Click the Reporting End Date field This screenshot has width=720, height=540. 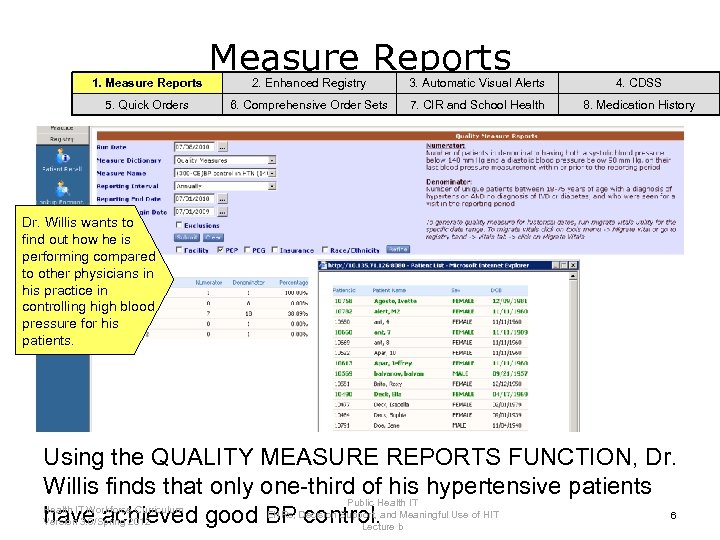click(195, 199)
